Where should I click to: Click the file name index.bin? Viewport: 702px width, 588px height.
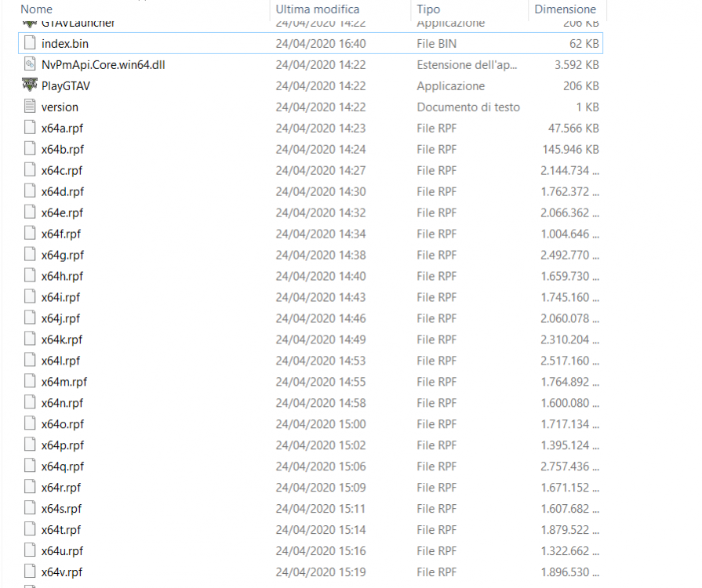(x=65, y=43)
